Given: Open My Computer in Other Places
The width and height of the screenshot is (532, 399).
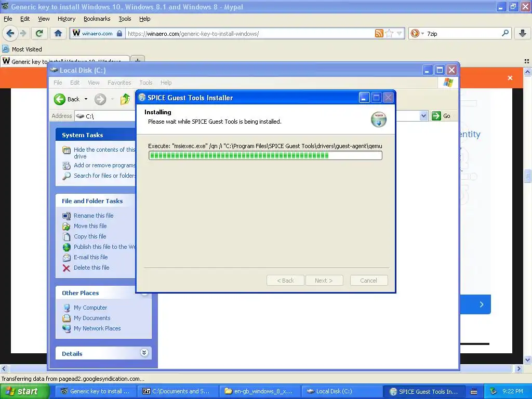Looking at the screenshot, I should click(x=90, y=308).
